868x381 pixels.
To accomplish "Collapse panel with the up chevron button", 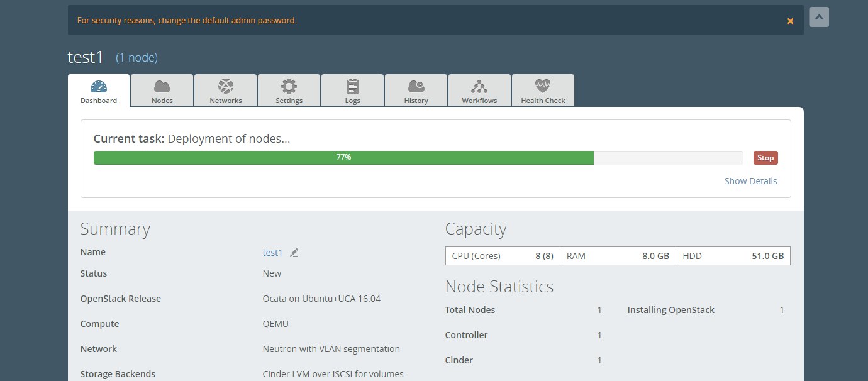I will pyautogui.click(x=819, y=18).
